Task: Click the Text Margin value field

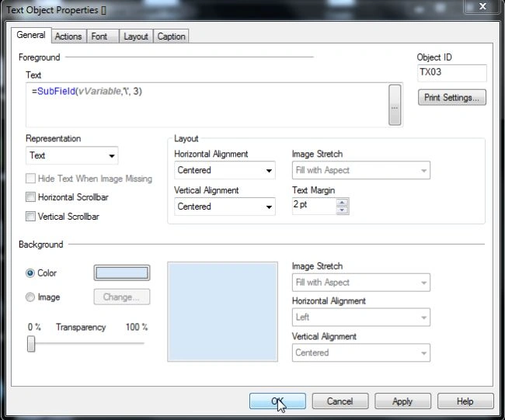Action: [314, 206]
